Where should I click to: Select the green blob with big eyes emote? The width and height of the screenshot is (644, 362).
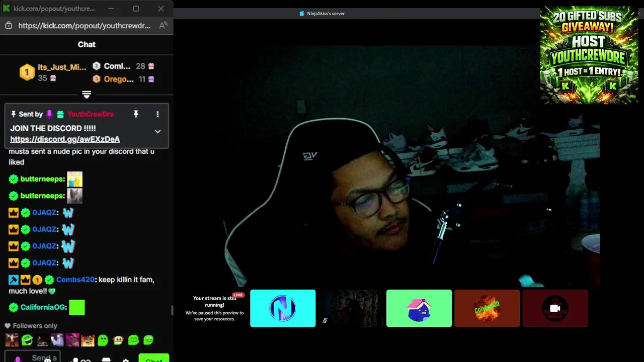pos(103,340)
